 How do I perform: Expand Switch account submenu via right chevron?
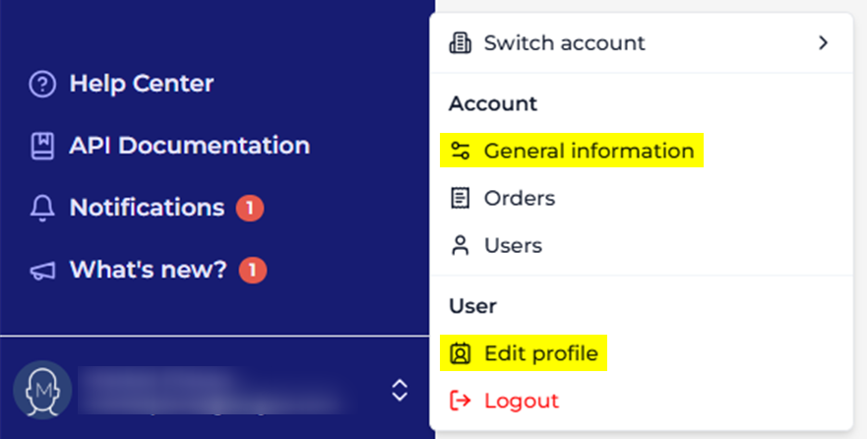(x=823, y=43)
